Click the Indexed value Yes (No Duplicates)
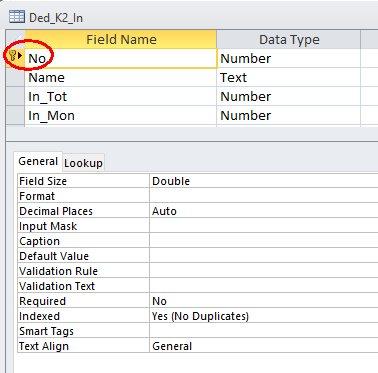 coord(264,316)
